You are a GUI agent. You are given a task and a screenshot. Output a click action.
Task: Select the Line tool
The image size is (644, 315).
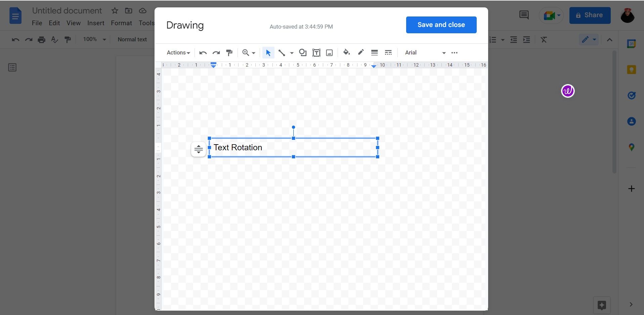coord(282,53)
